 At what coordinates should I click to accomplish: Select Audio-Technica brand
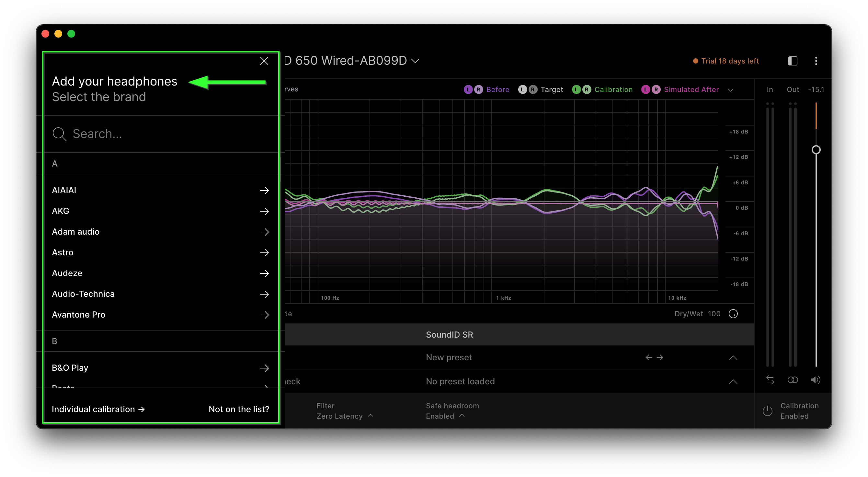161,294
